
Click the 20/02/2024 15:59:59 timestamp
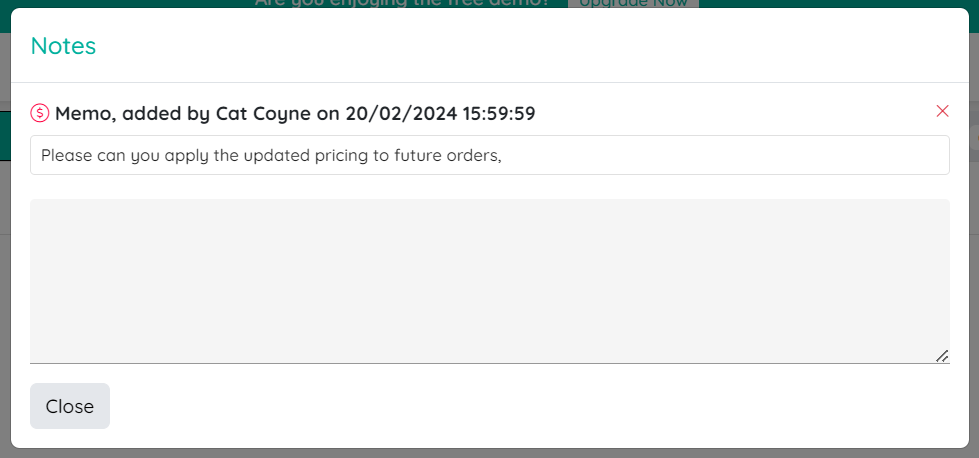pyautogui.click(x=440, y=114)
